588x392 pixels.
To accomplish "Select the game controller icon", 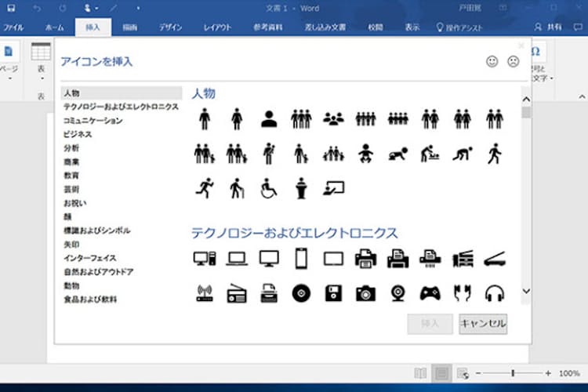I will [430, 293].
